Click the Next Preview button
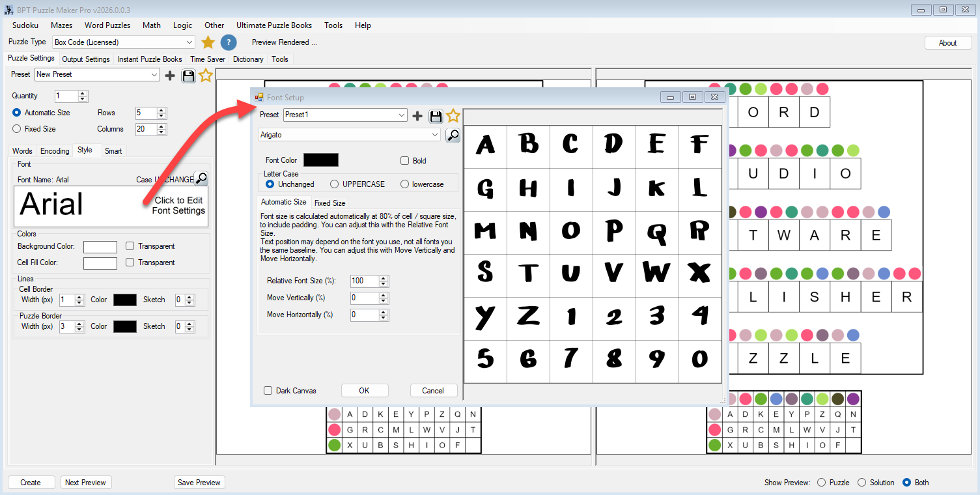 [x=85, y=483]
